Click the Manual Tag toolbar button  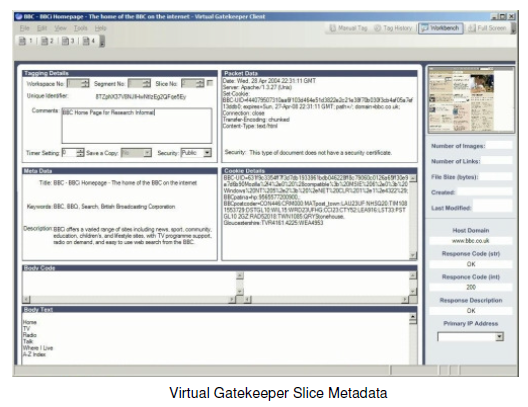click(348, 28)
